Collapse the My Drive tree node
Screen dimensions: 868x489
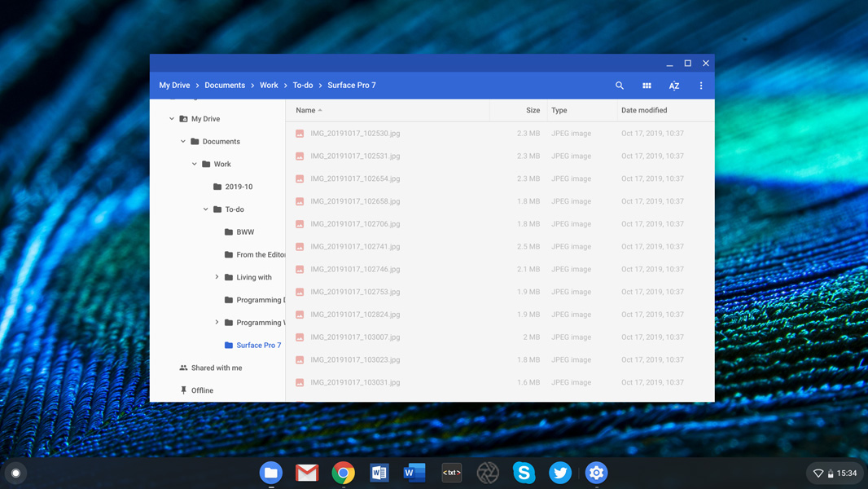[172, 119]
